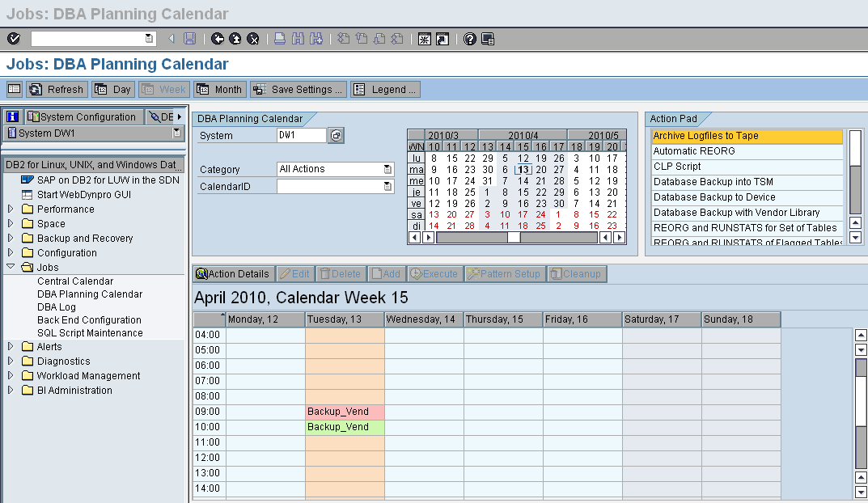This screenshot has height=503, width=868.
Task: Click the Refresh button
Action: pyautogui.click(x=56, y=89)
